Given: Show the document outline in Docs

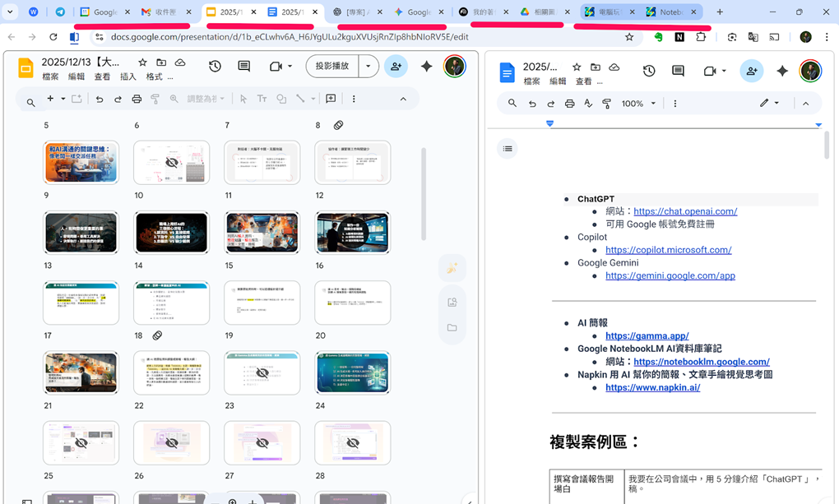Looking at the screenshot, I should click(508, 149).
